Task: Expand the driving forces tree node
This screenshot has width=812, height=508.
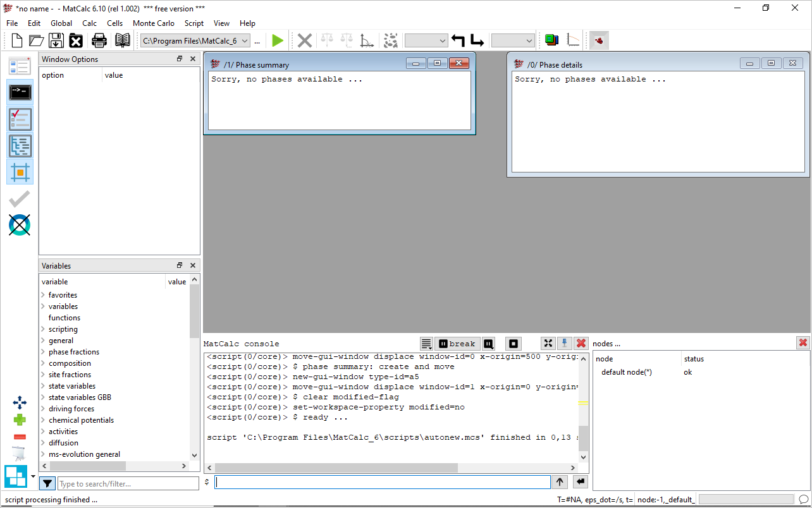Action: click(x=44, y=409)
